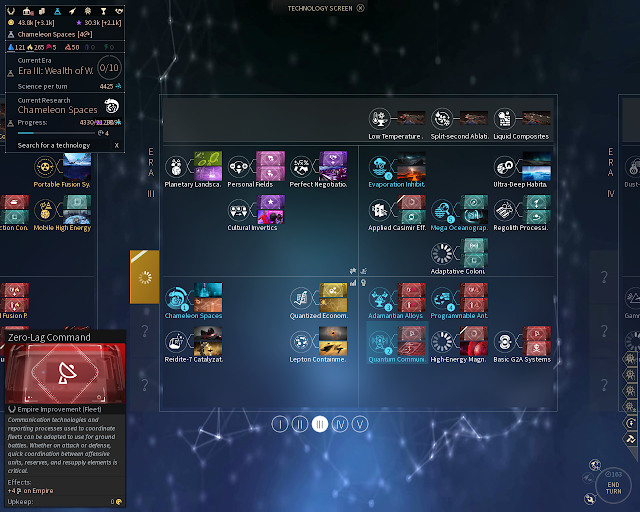This screenshot has height=512, width=640.
Task: Select the Basic G2A Systems technology icon
Action: (x=504, y=342)
